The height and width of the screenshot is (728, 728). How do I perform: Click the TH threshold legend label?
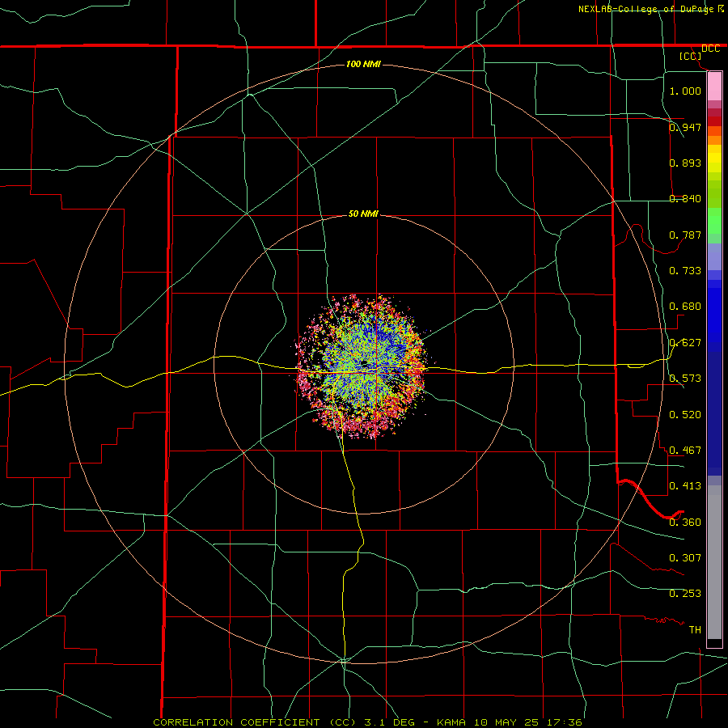[x=695, y=630]
